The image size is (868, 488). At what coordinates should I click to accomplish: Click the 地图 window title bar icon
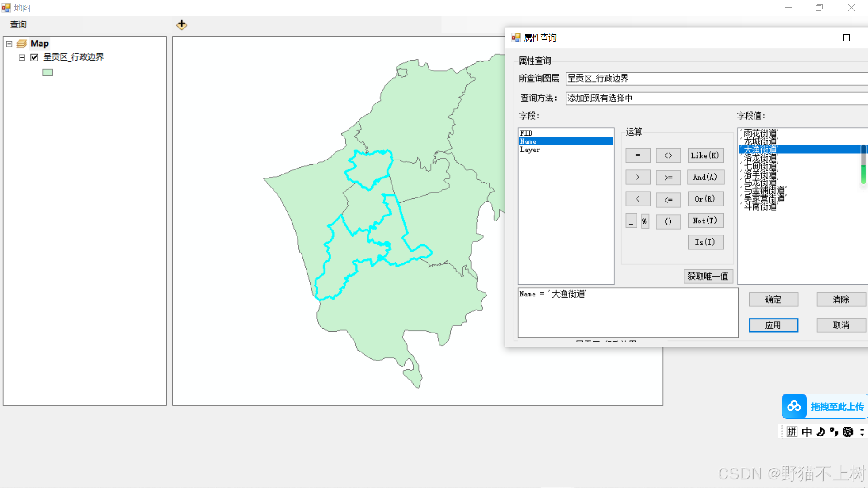point(6,7)
